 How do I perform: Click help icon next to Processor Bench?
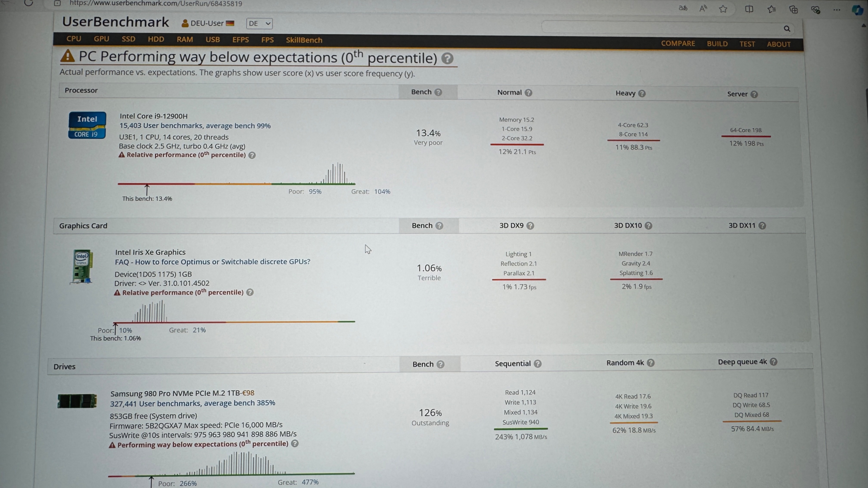click(x=438, y=92)
